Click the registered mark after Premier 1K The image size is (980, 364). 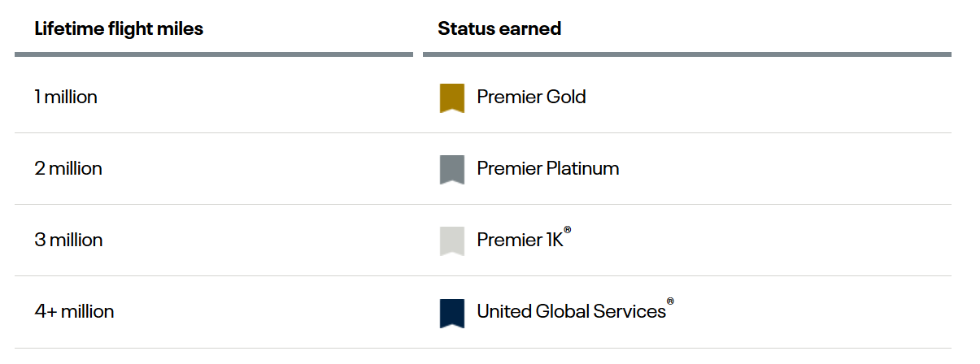coord(568,230)
